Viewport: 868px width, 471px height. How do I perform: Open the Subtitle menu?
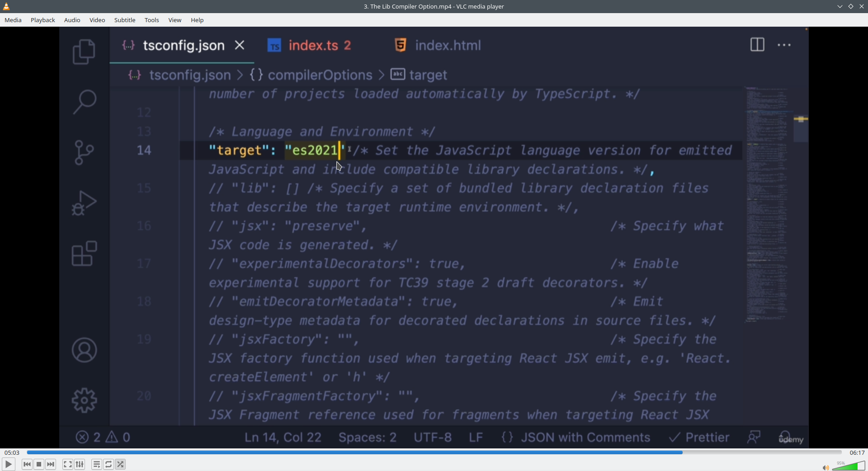[125, 20]
